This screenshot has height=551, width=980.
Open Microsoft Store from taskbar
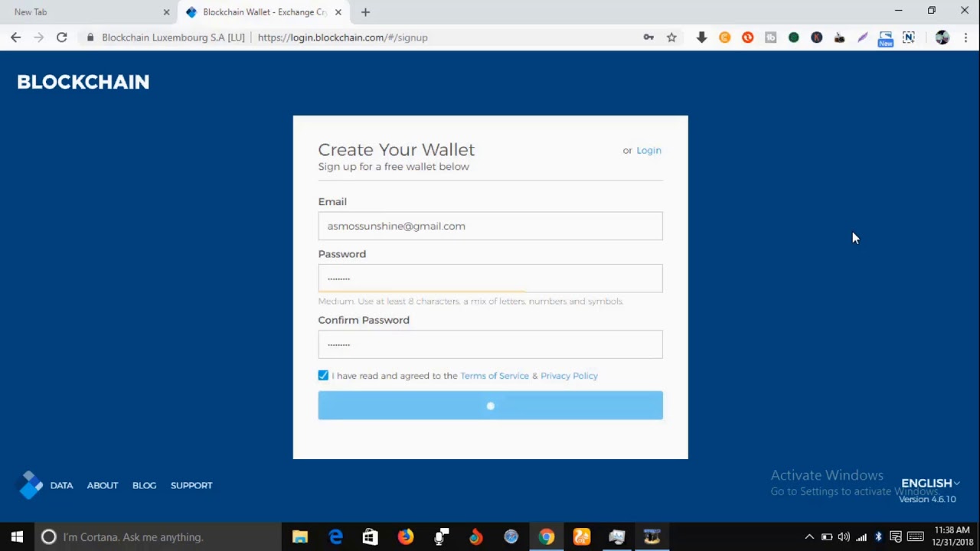(x=370, y=537)
